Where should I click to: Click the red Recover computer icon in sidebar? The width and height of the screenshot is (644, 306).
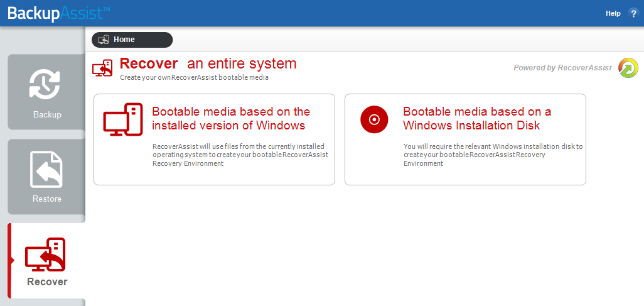coord(45,254)
